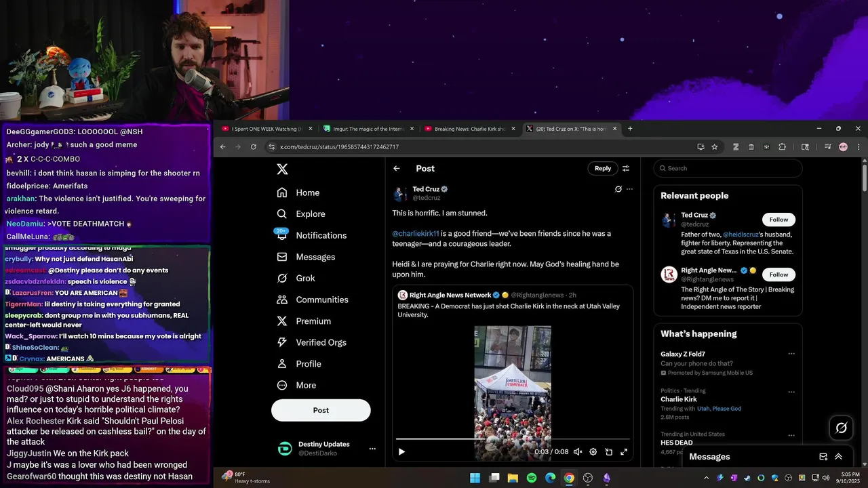The image size is (868, 488).
Task: Click the browser back arrow
Action: pyautogui.click(x=222, y=146)
